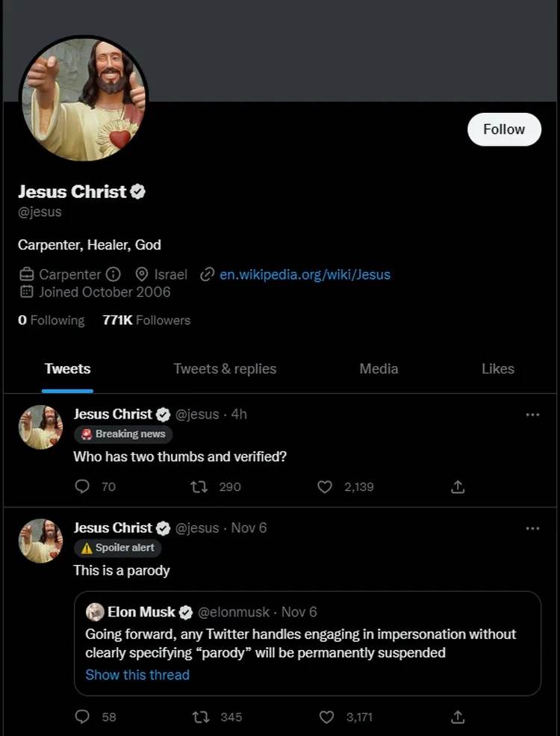
Task: Switch to the Media tab
Action: click(x=379, y=368)
